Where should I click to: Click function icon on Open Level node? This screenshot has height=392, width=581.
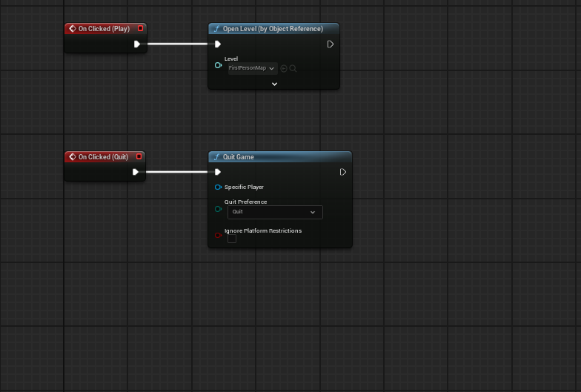point(216,28)
